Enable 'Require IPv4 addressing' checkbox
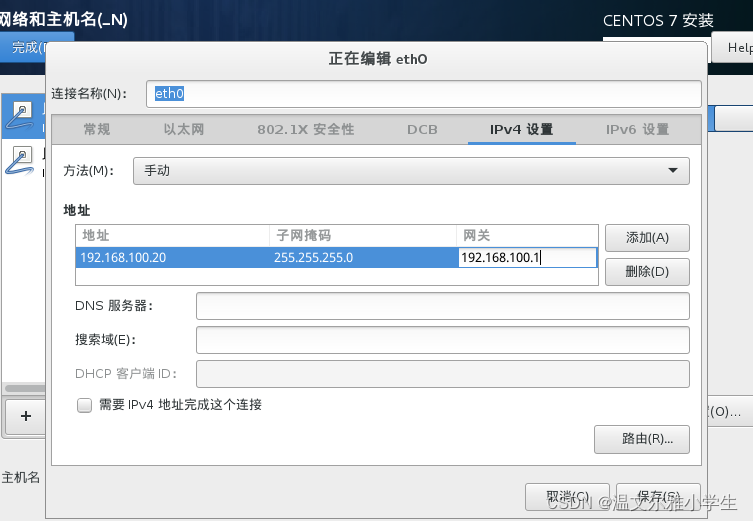 point(85,405)
